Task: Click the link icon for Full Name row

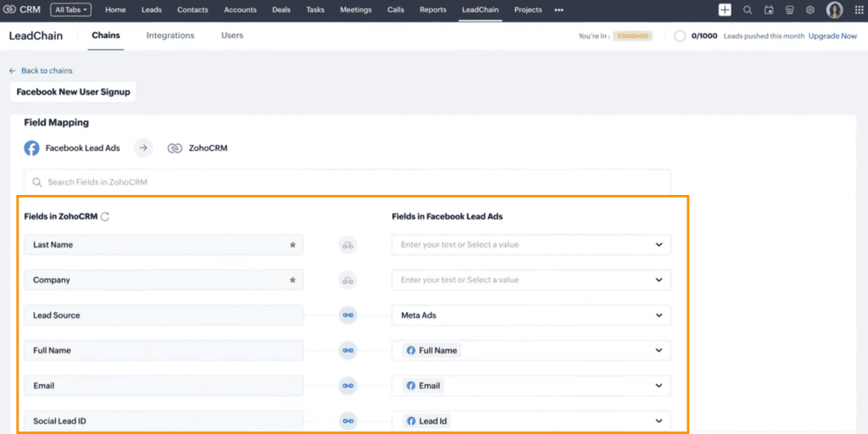Action: point(348,350)
